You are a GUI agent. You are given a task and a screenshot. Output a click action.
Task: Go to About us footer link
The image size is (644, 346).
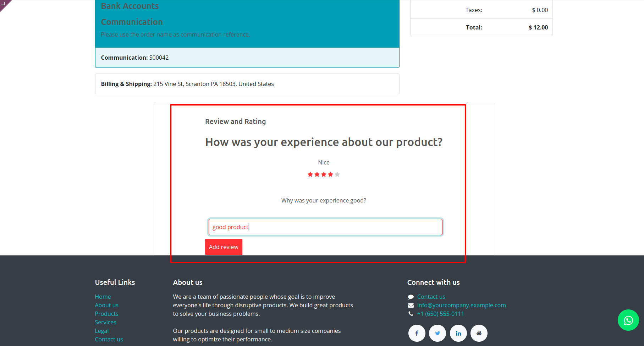pos(106,305)
